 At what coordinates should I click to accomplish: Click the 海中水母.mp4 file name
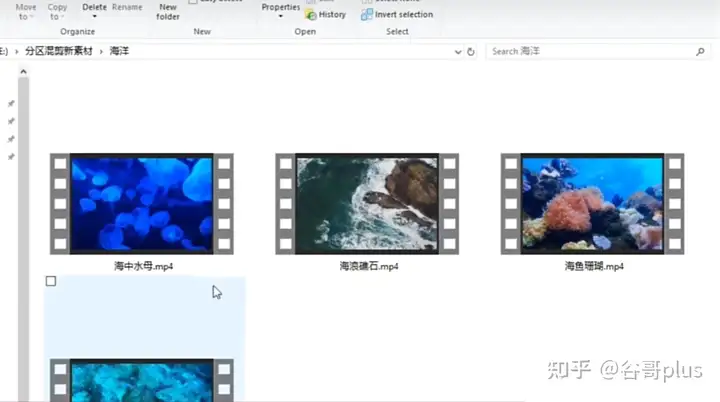[x=143, y=266]
